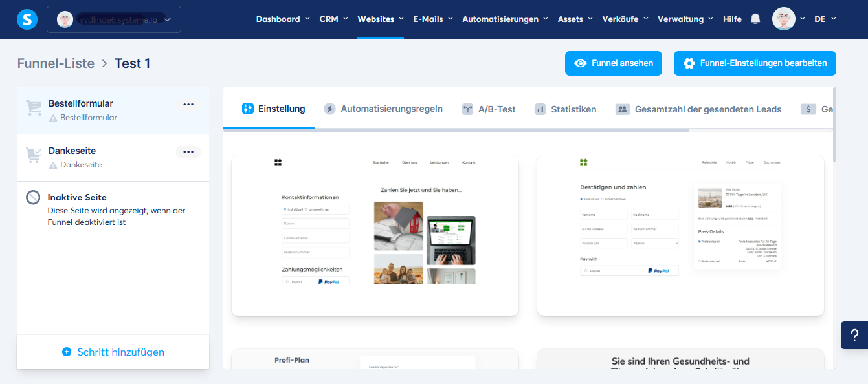Go back to Funnel-Liste breadcrumb
Image resolution: width=868 pixels, height=384 pixels.
click(56, 63)
